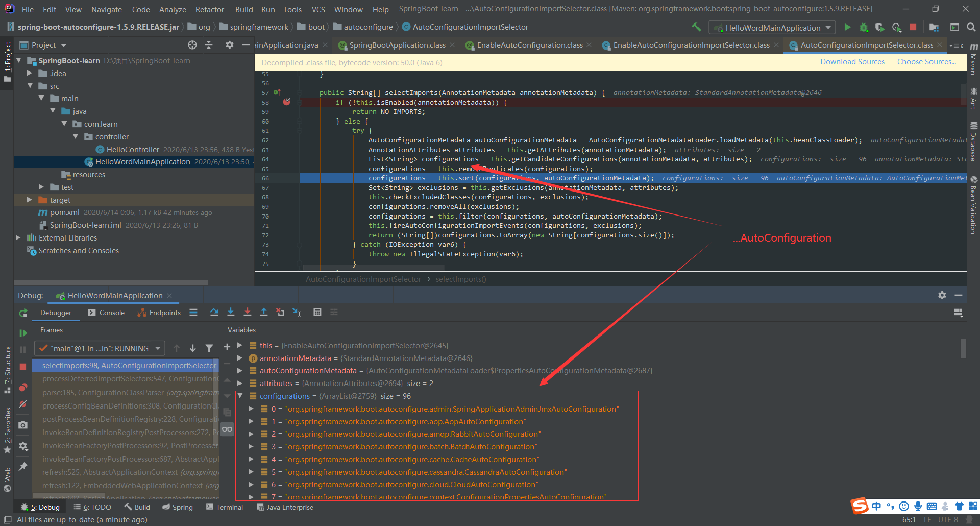Switch to the SpringBootApplication.class editor tab
This screenshot has height=526, width=980.
click(397, 45)
